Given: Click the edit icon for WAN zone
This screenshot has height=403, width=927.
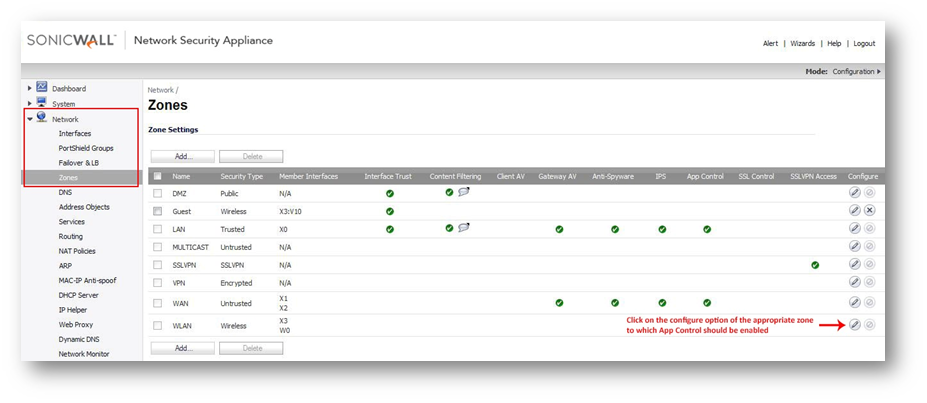Looking at the screenshot, I should [x=854, y=302].
